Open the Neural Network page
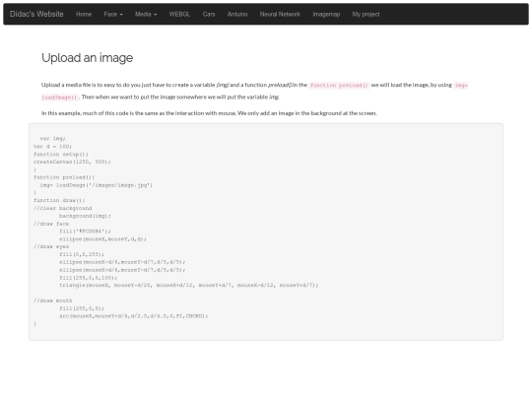Screen dimensions: 532x399 (280, 14)
